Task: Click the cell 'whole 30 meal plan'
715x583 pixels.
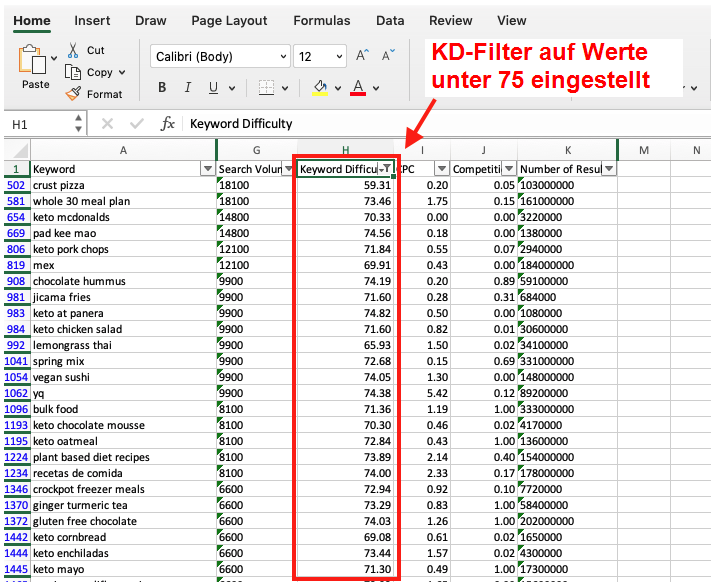Action: (x=123, y=201)
